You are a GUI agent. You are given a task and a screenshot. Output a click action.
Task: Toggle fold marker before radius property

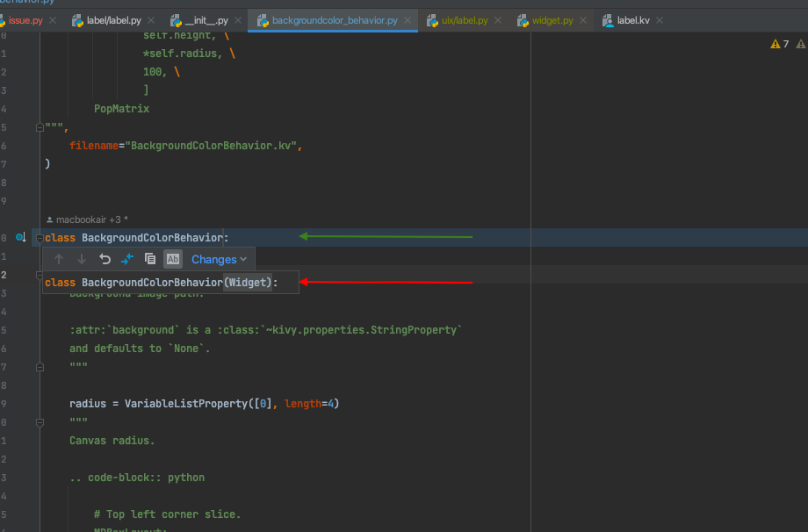[x=40, y=367]
